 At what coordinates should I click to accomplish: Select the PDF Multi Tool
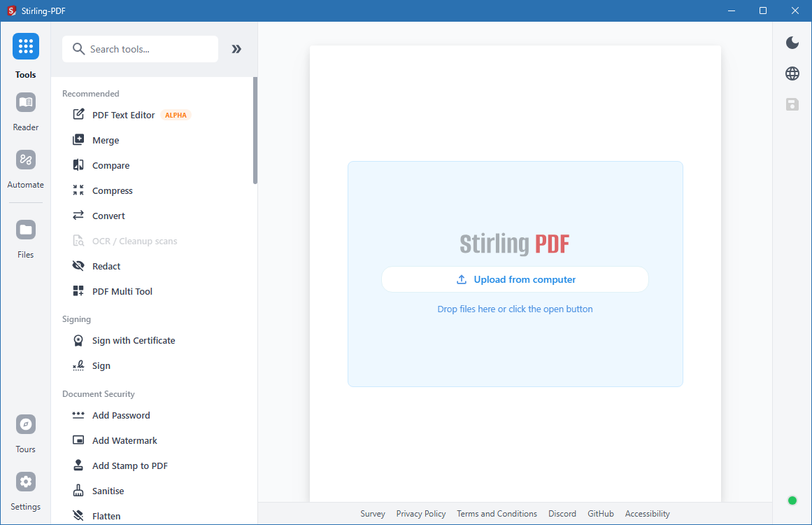click(x=122, y=290)
